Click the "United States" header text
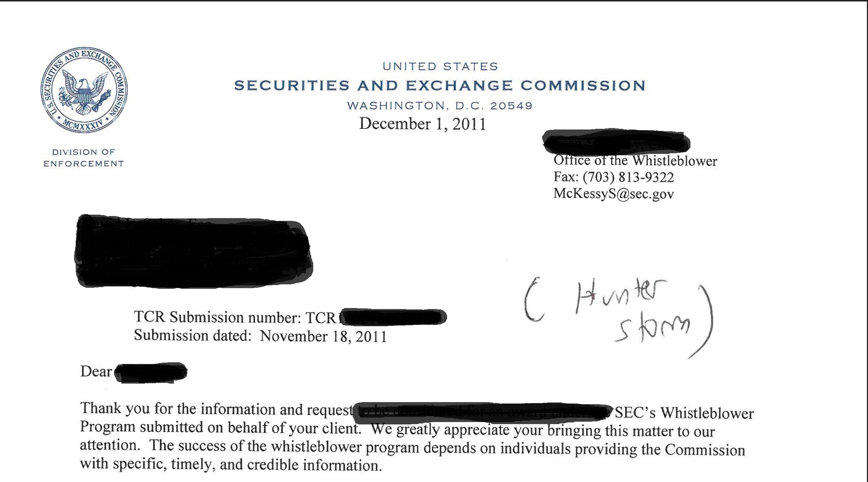 (440, 66)
